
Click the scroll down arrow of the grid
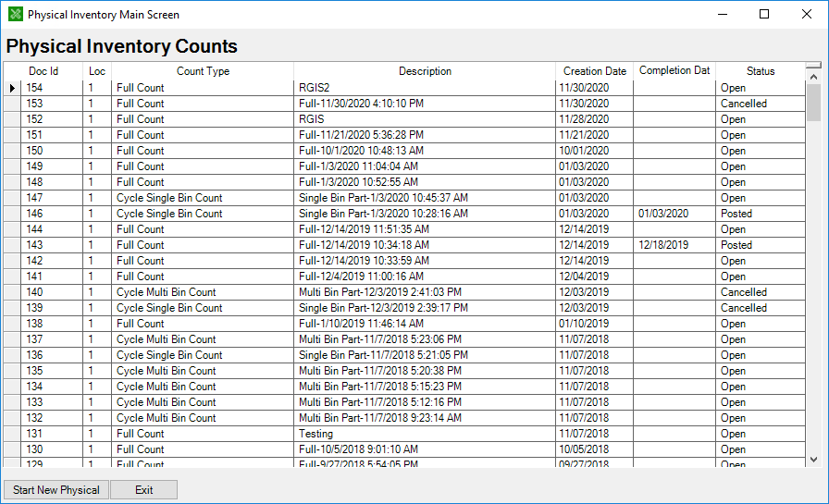pyautogui.click(x=813, y=460)
